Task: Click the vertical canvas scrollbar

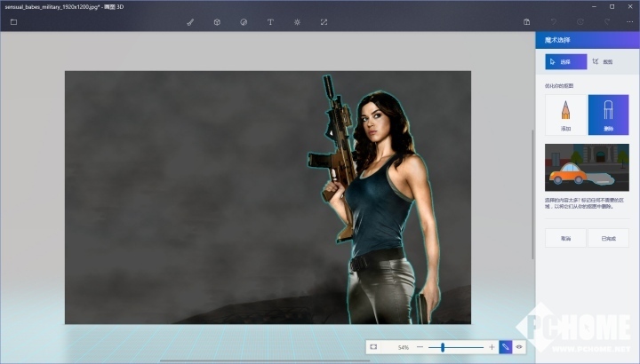Action: pos(532,194)
